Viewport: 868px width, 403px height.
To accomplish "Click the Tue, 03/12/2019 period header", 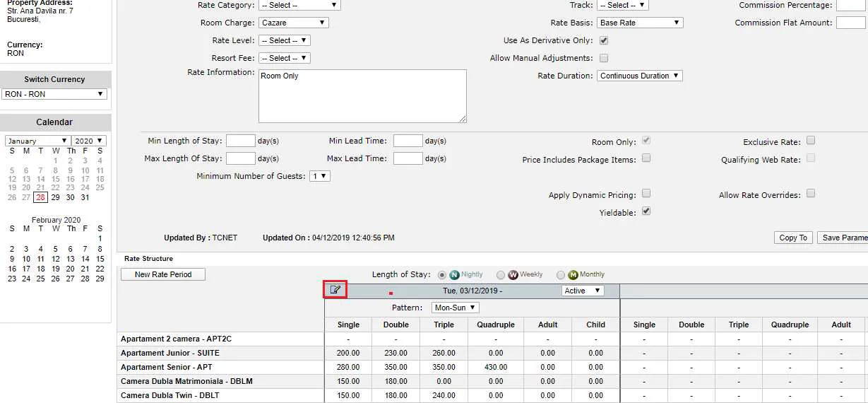I will point(472,291).
